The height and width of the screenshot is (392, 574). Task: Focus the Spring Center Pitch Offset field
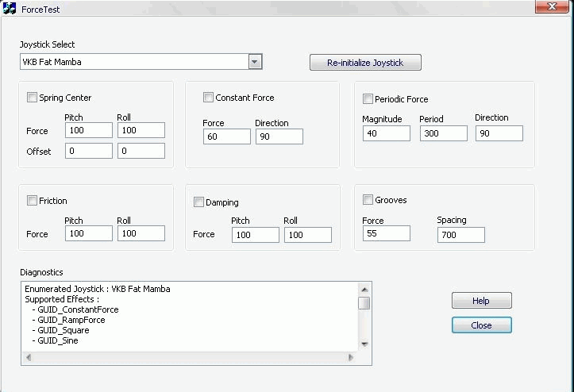89,151
